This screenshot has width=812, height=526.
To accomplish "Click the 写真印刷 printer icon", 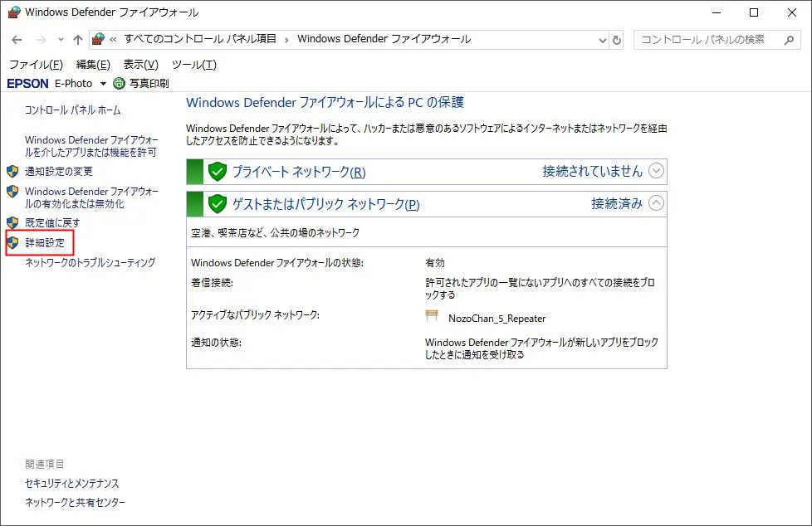I will (x=119, y=83).
